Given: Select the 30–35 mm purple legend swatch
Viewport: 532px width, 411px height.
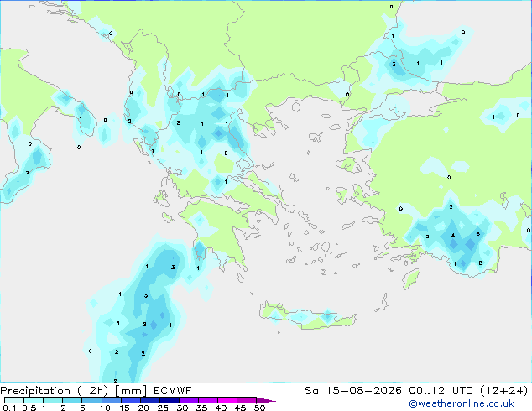Looking at the screenshot, I should 189,400.
